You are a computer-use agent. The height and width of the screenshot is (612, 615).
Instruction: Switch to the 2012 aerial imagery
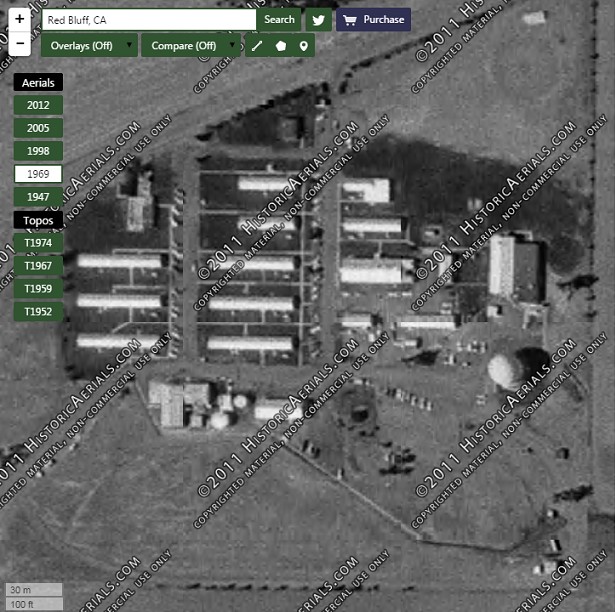click(x=38, y=105)
